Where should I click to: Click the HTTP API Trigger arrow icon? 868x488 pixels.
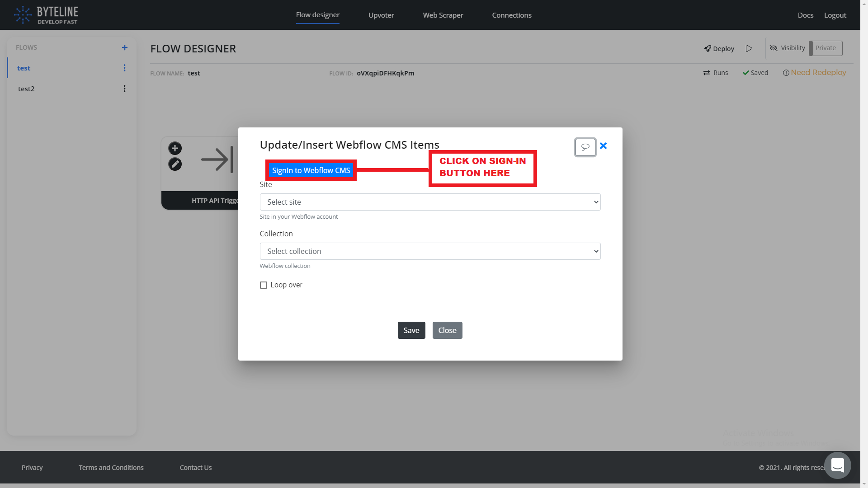click(x=217, y=159)
